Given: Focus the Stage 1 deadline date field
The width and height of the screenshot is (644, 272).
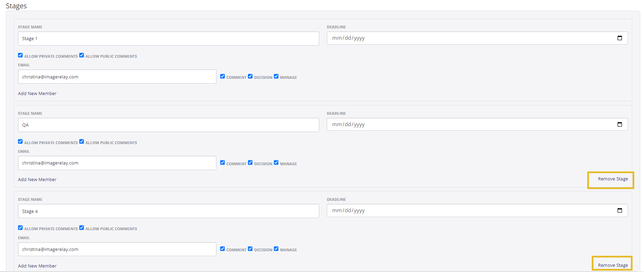Looking at the screenshot, I should pos(477,38).
